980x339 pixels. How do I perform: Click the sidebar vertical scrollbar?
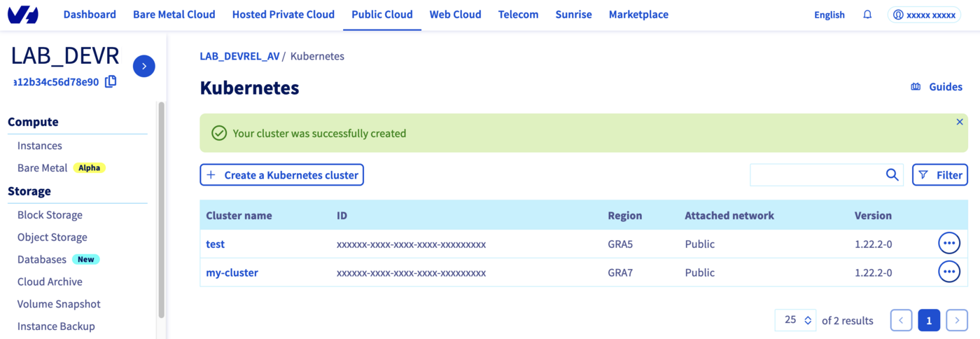click(x=162, y=210)
